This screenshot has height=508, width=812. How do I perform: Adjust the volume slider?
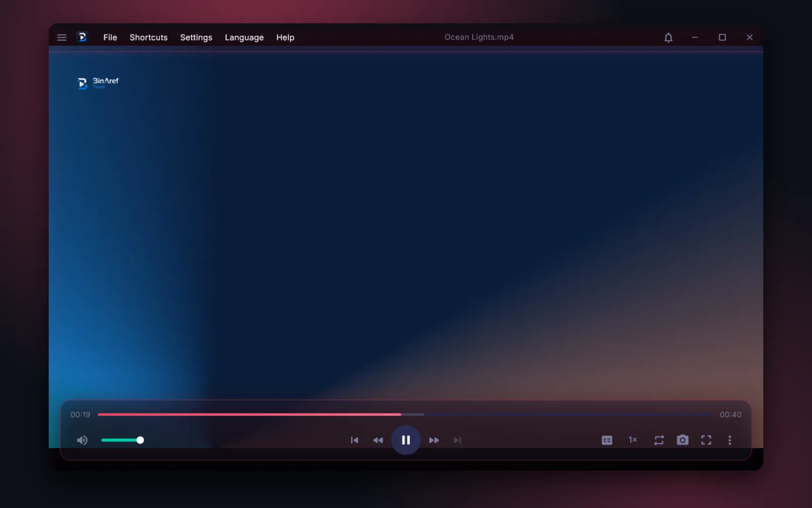[122, 440]
